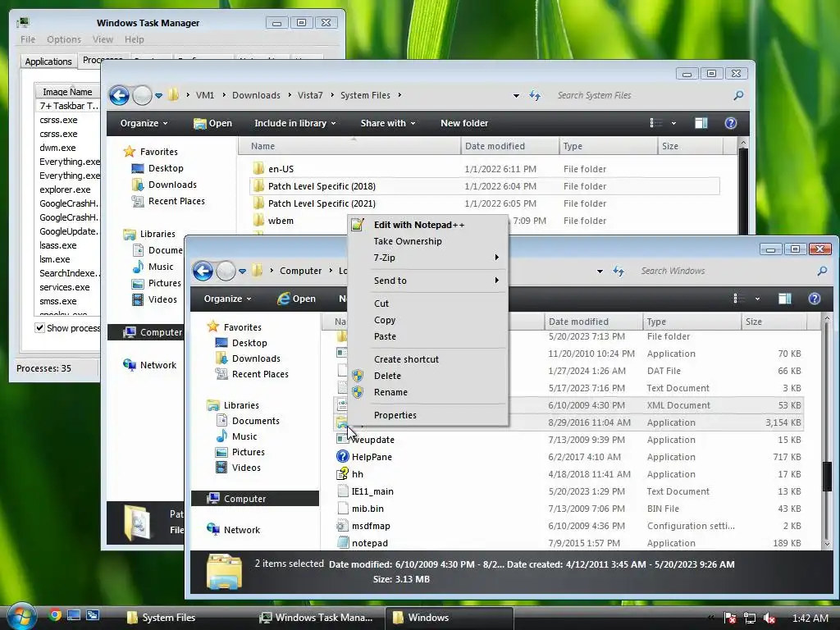The image size is (840, 630).
Task: Click Back arrow in System Files window
Action: click(119, 95)
